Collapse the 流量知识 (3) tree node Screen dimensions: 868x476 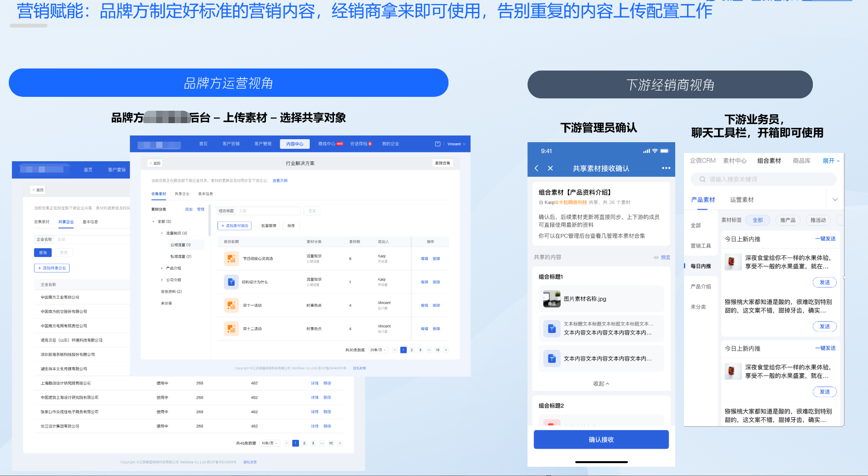pos(162,233)
